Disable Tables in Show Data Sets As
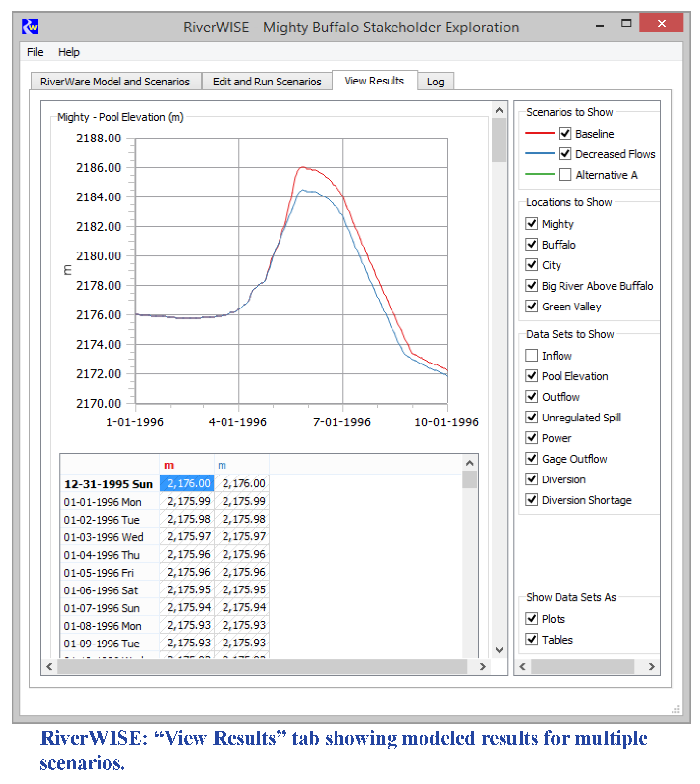 (532, 639)
